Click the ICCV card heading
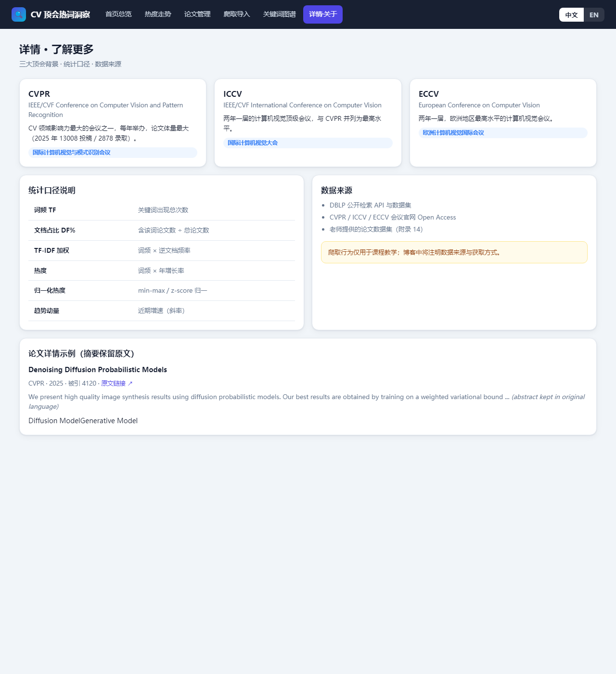Image resolution: width=616 pixels, height=674 pixels. pyautogui.click(x=232, y=94)
